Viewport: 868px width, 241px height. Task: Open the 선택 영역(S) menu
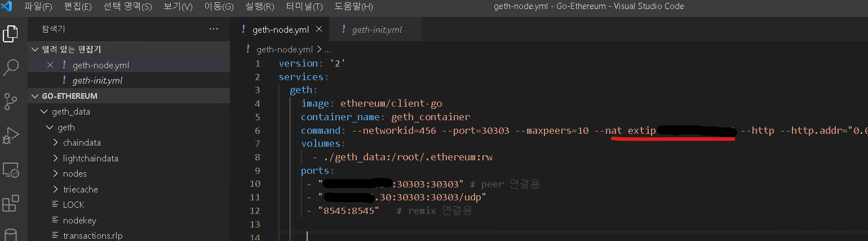click(x=127, y=7)
